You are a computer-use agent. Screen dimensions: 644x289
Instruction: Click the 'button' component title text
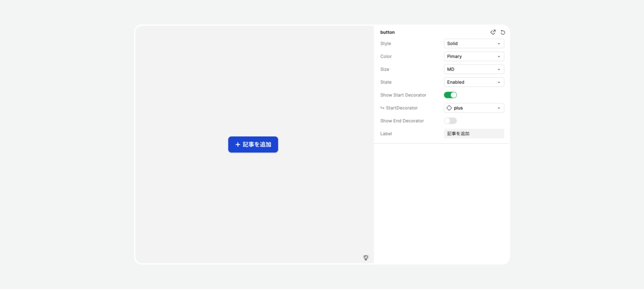(387, 32)
